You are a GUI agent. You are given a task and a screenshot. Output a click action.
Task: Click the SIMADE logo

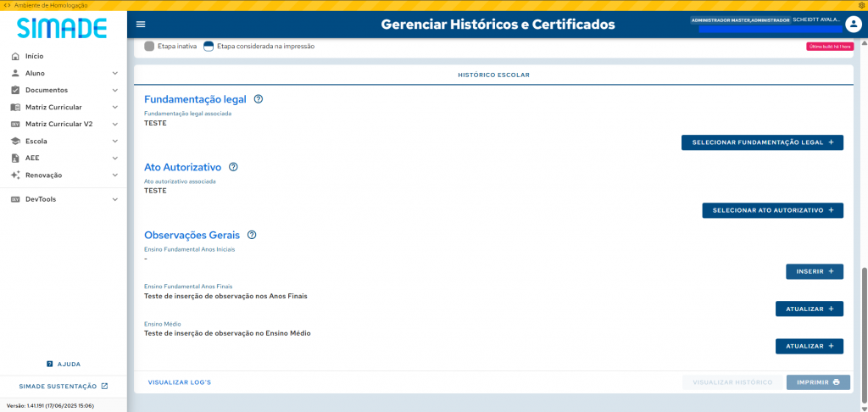(x=62, y=28)
